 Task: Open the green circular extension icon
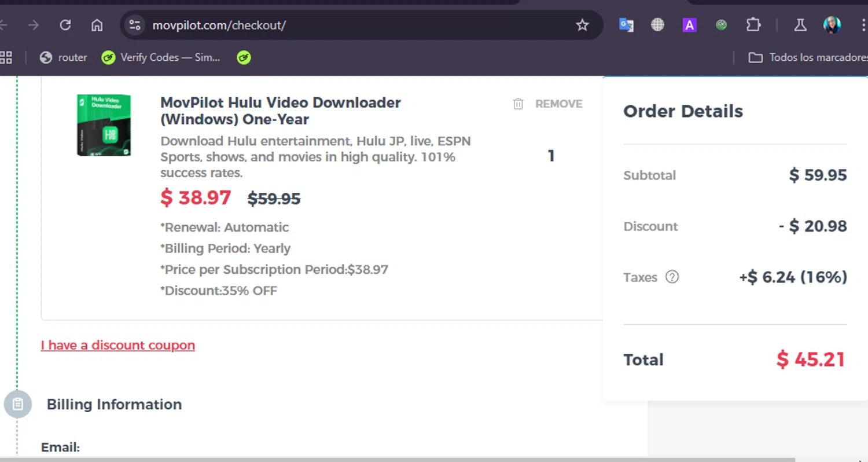[721, 25]
